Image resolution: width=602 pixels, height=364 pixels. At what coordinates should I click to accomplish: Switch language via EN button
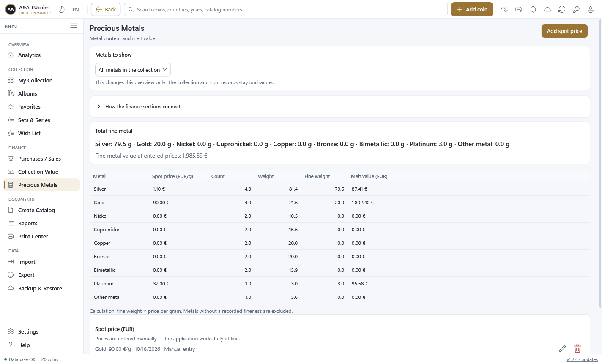pos(76,10)
